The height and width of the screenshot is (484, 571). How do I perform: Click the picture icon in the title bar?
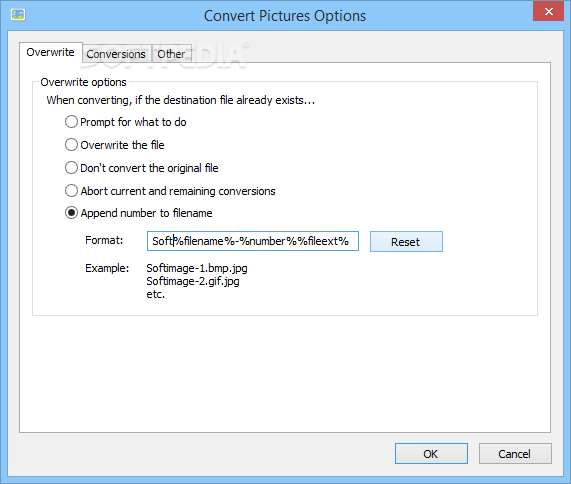pos(18,15)
